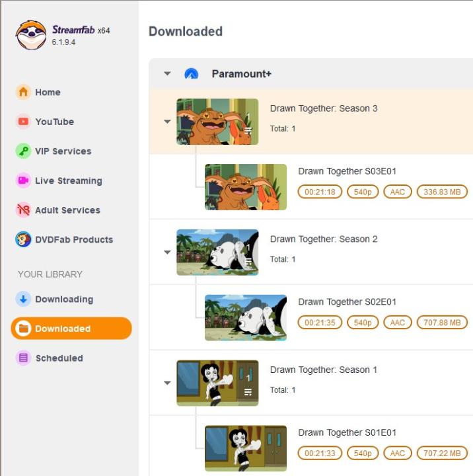This screenshot has width=473, height=476.
Task: Click the Paramount+ service logo icon
Action: click(192, 74)
